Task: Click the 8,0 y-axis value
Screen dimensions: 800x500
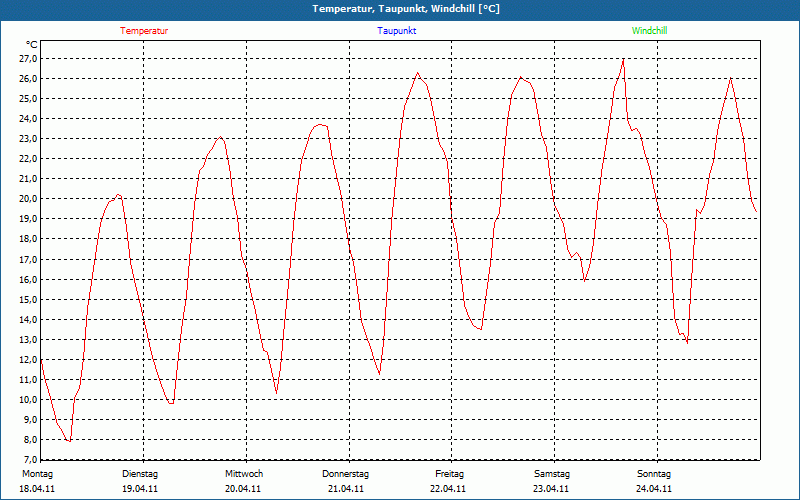Action: pyautogui.click(x=30, y=440)
